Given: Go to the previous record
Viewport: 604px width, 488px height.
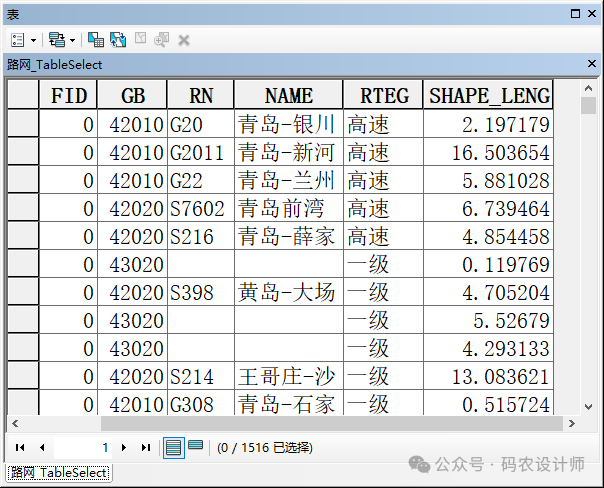Looking at the screenshot, I should tap(42, 447).
